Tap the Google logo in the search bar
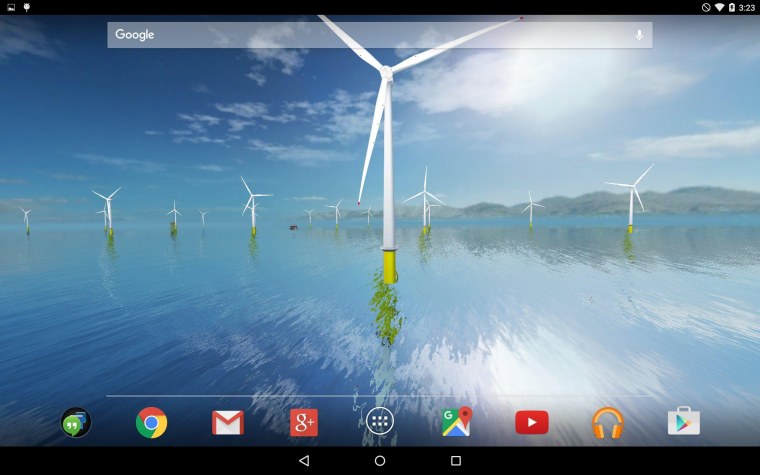The width and height of the screenshot is (760, 475). 135,35
